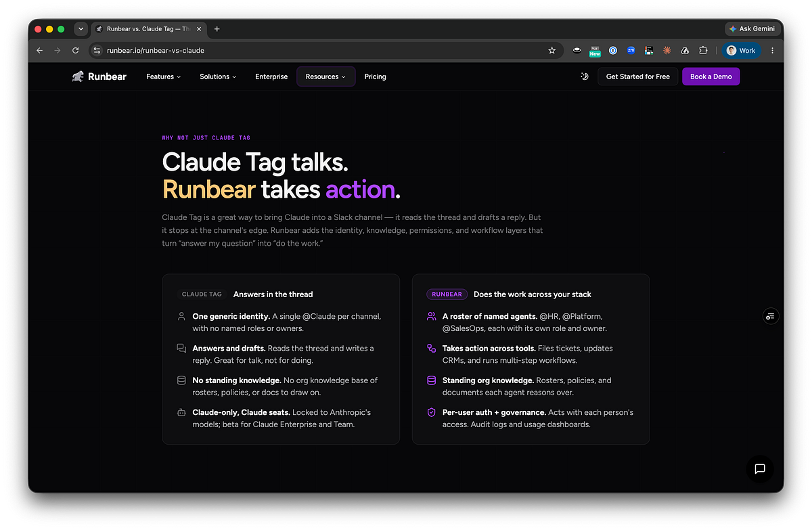Click robot icon beside Claude-only, Claude seats
812x530 pixels.
pos(181,412)
